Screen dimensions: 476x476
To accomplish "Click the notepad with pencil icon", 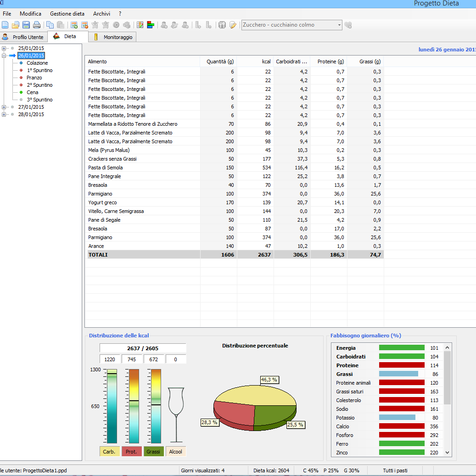I will pos(233,25).
